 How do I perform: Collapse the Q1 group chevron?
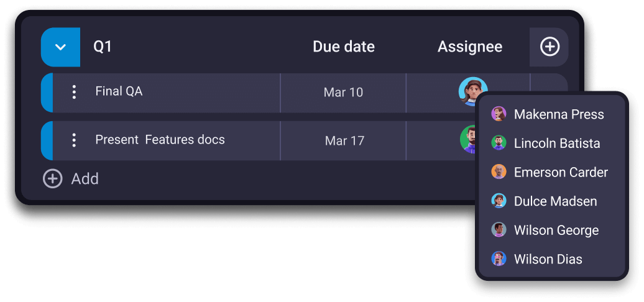(x=60, y=47)
